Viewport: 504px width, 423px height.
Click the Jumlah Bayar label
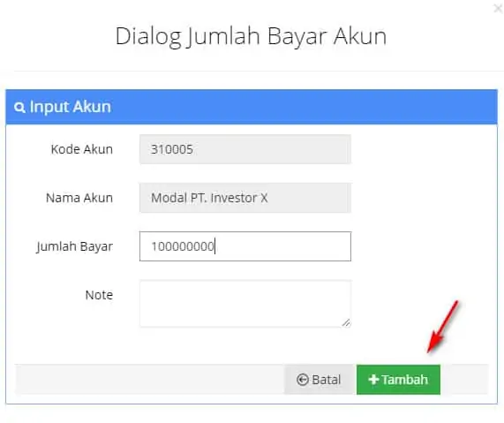(74, 246)
